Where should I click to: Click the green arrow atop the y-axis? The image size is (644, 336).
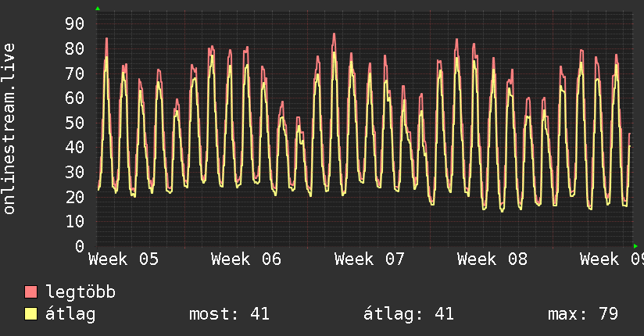point(98,9)
